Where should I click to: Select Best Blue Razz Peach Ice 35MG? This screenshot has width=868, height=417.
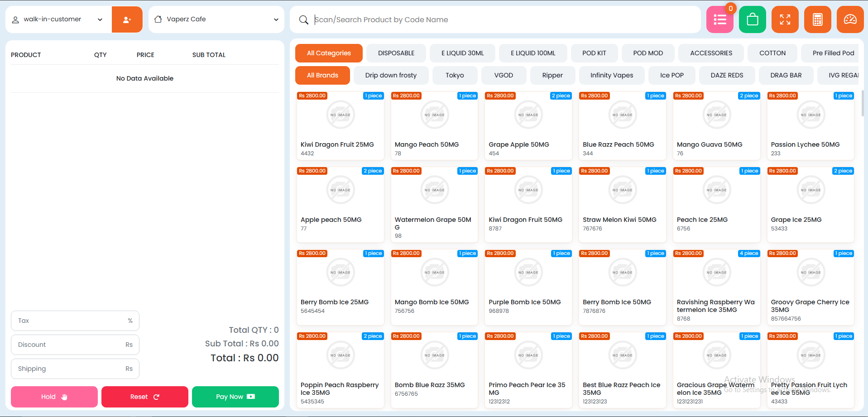[623, 370]
